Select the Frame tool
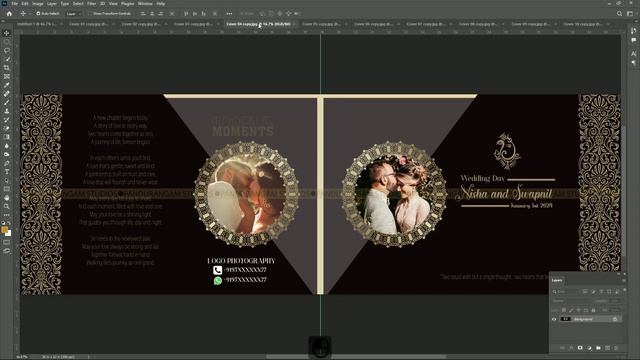 point(7,76)
